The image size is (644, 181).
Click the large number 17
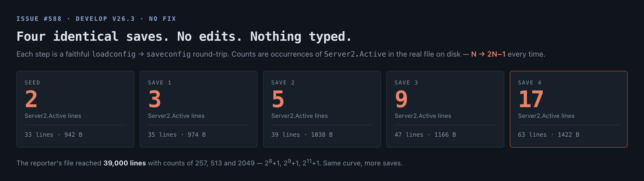531,99
